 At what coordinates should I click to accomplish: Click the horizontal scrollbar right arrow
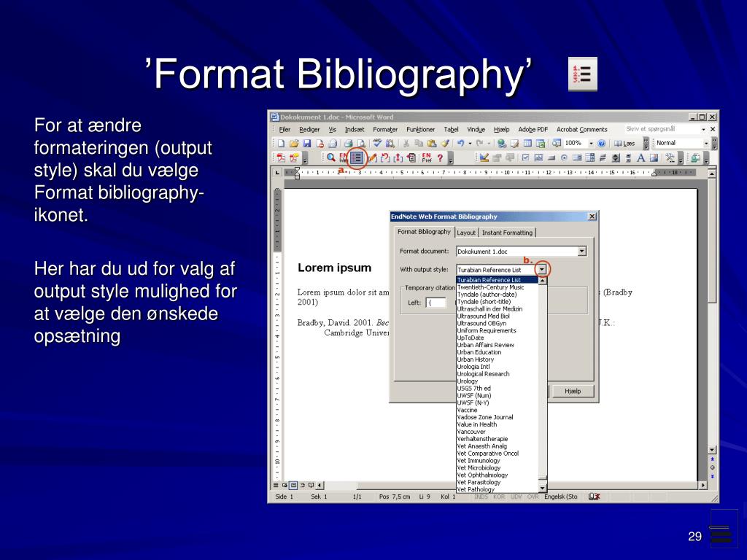coord(703,485)
